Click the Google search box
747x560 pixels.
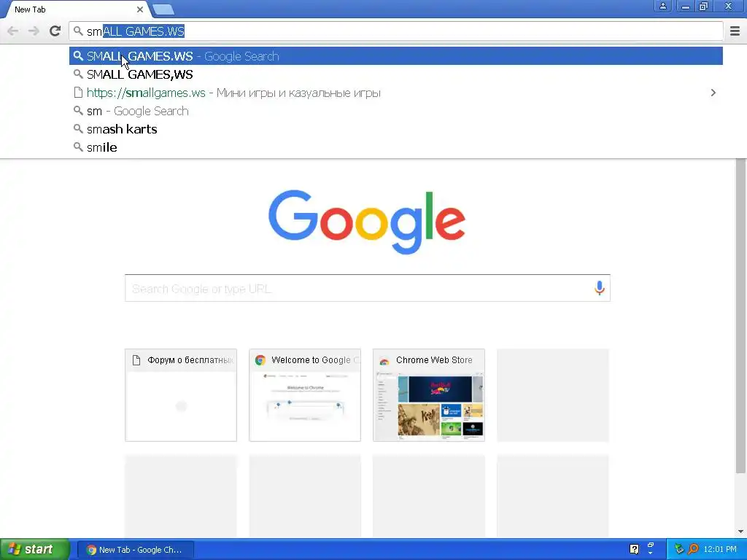coord(368,288)
